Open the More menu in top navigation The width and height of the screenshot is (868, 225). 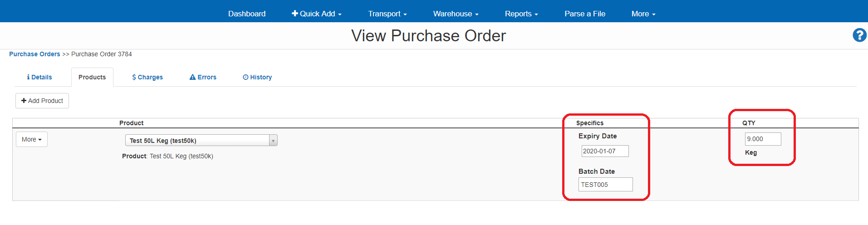pos(643,14)
